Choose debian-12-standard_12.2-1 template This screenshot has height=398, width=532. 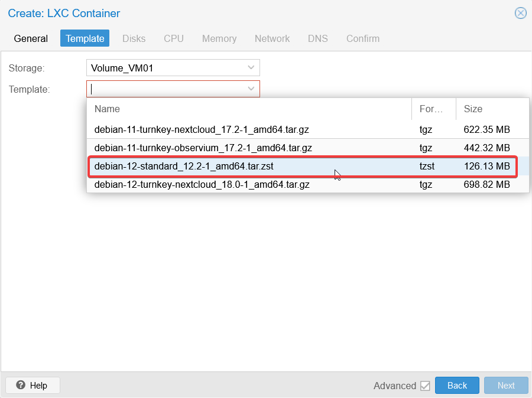coord(303,166)
